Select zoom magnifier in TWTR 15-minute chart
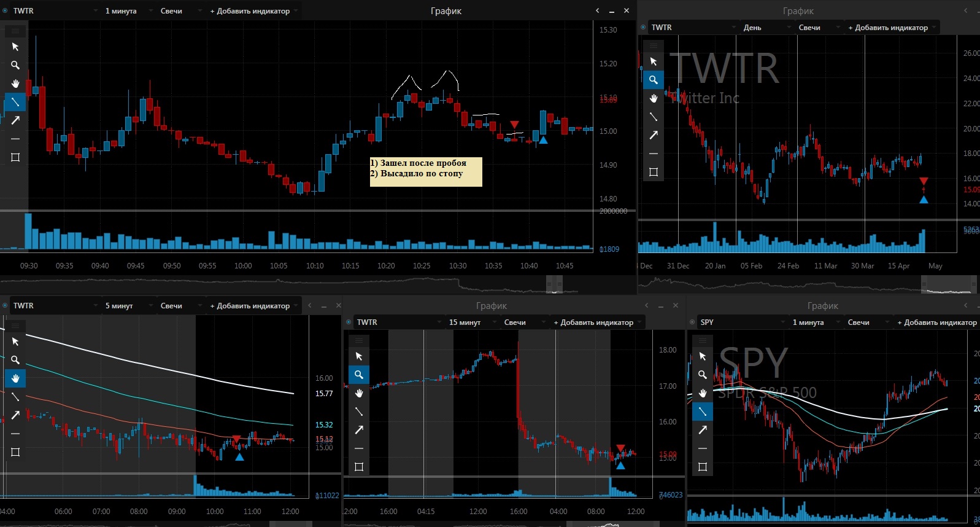This screenshot has width=980, height=527. 359,375
